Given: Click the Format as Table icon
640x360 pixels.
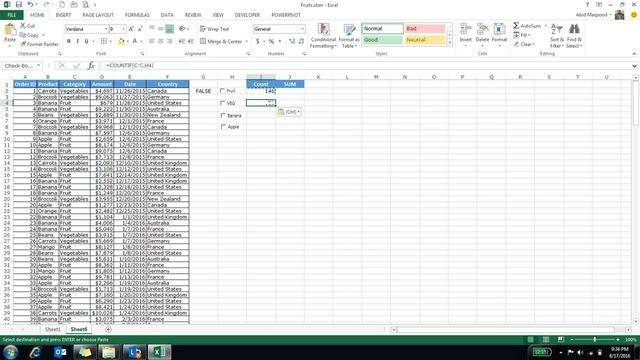Looking at the screenshot, I should (349, 30).
